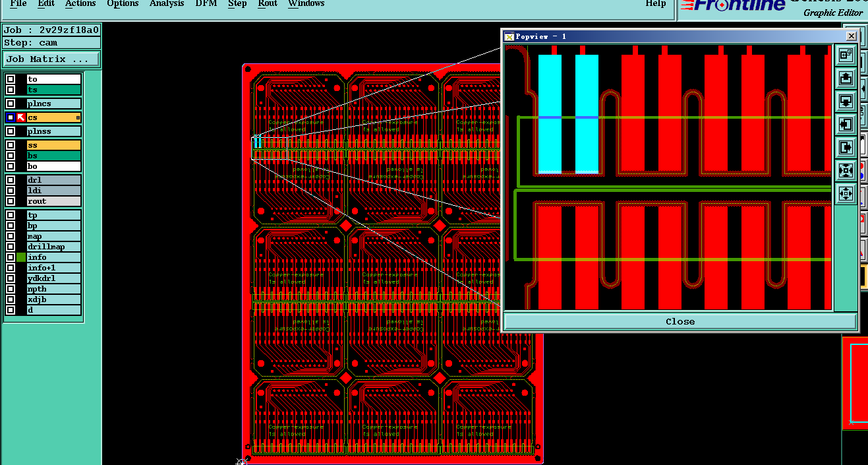
Task: Open the Analysis menu
Action: 167,4
